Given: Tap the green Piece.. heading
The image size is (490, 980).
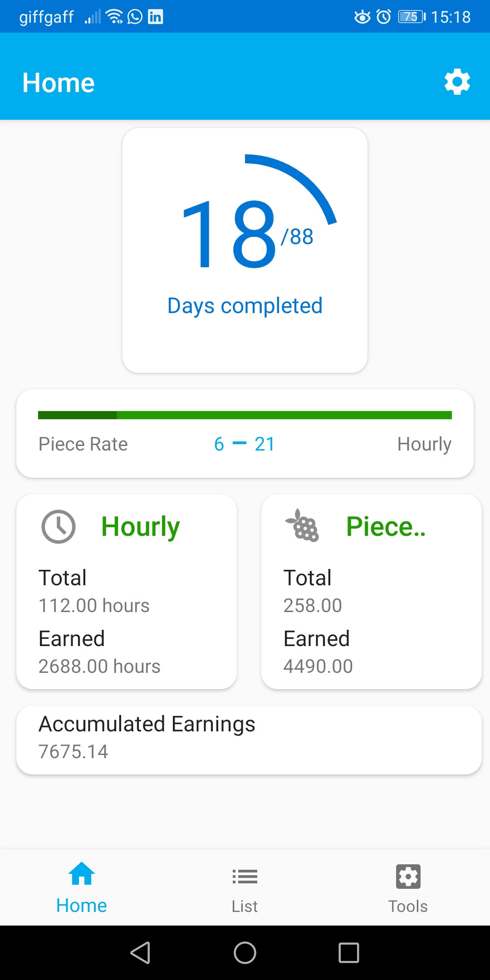Looking at the screenshot, I should (386, 527).
